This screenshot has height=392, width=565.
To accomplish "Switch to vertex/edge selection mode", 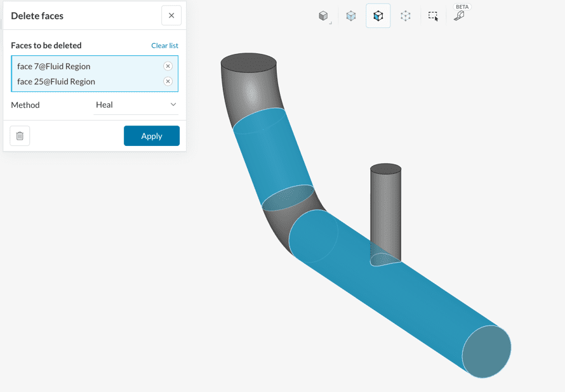I will [x=406, y=16].
